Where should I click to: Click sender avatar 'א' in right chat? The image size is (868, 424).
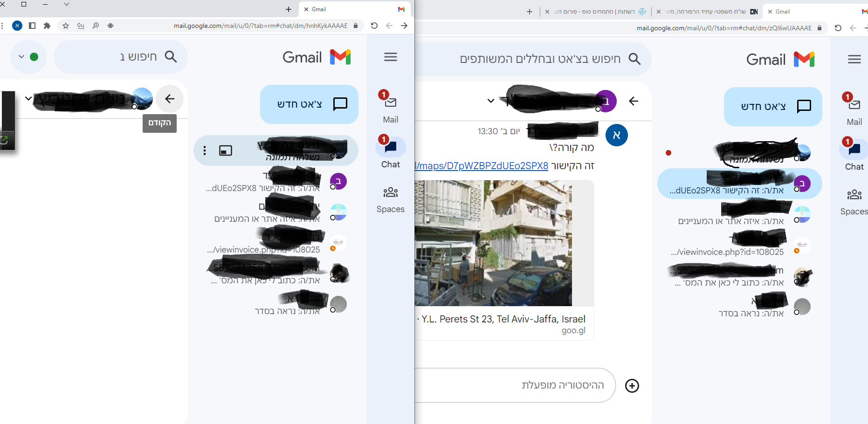point(617,135)
